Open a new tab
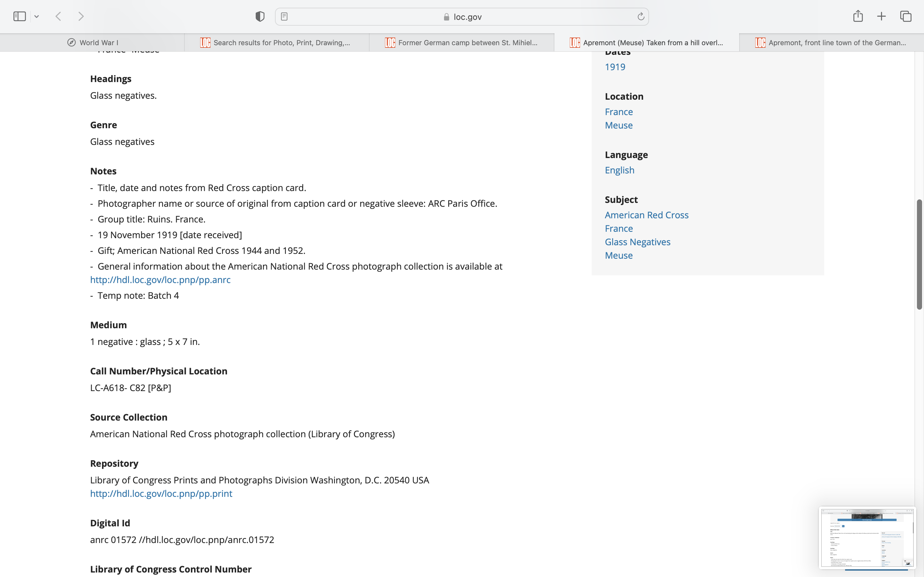Image resolution: width=924 pixels, height=577 pixels. (x=881, y=16)
